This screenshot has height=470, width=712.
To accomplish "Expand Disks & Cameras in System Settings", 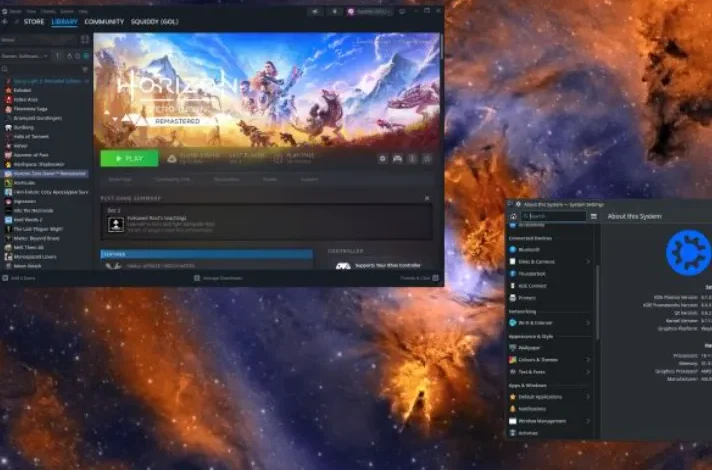I will (550, 262).
